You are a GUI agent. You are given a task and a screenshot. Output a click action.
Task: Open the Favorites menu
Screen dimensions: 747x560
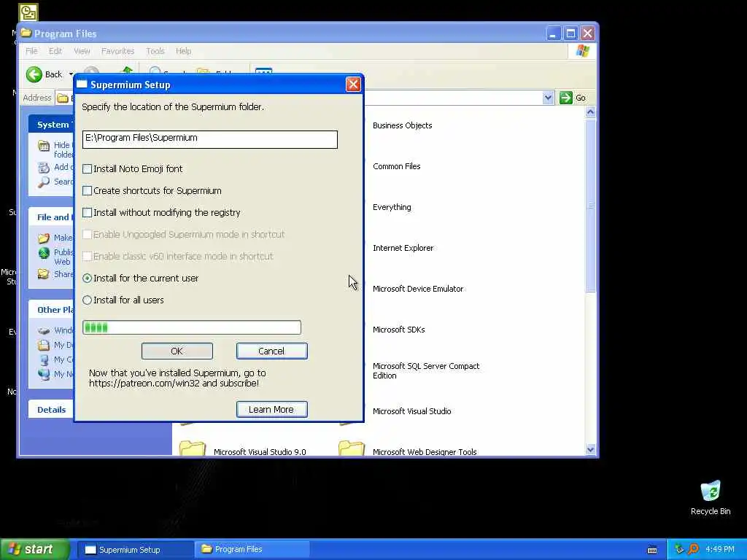pyautogui.click(x=117, y=51)
